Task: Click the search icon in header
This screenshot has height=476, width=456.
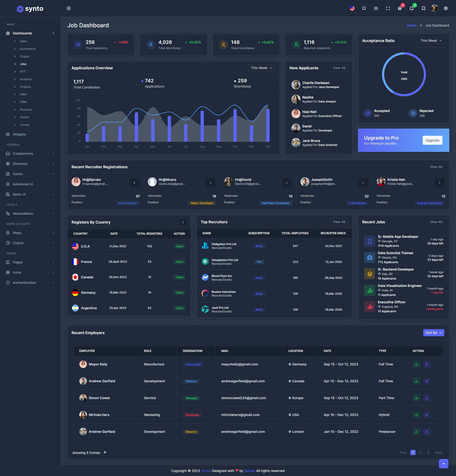Action: pyautogui.click(x=364, y=9)
